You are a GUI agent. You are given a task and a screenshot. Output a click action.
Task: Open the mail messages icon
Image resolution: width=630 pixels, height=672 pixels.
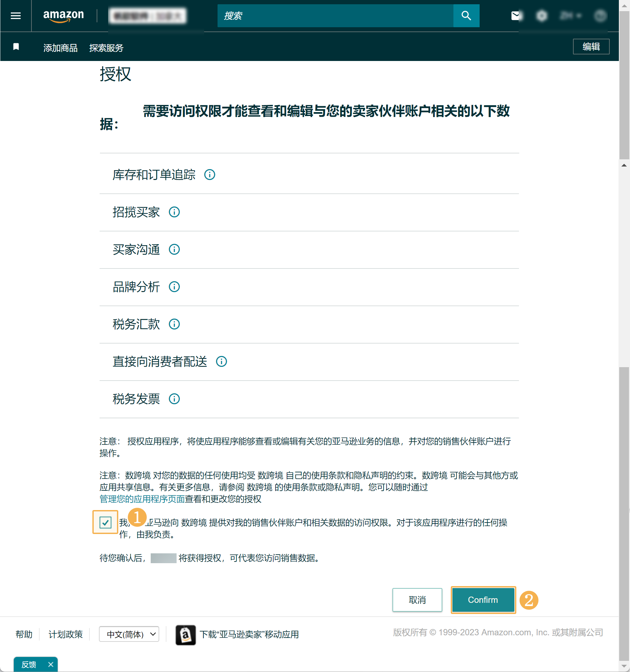pyautogui.click(x=516, y=15)
